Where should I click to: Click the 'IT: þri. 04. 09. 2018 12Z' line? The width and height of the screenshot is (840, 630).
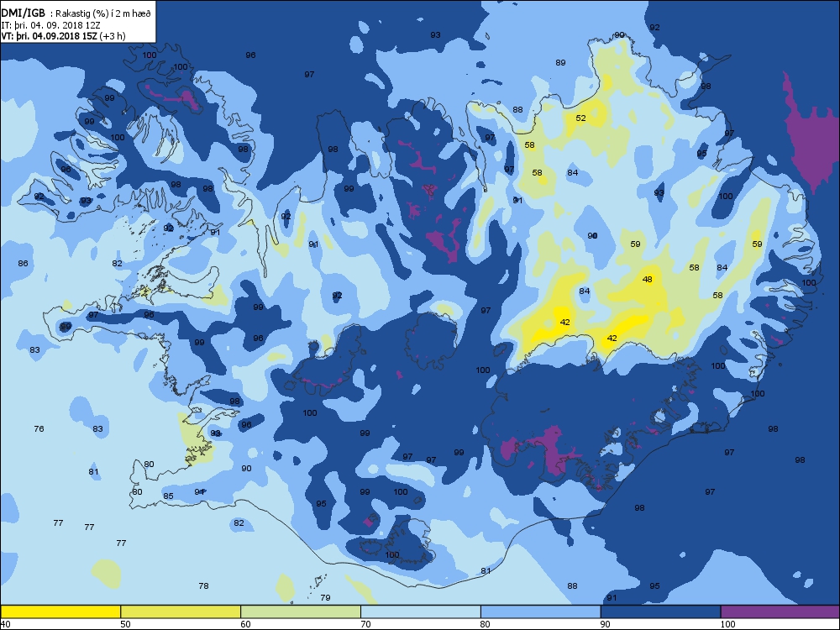[51, 25]
